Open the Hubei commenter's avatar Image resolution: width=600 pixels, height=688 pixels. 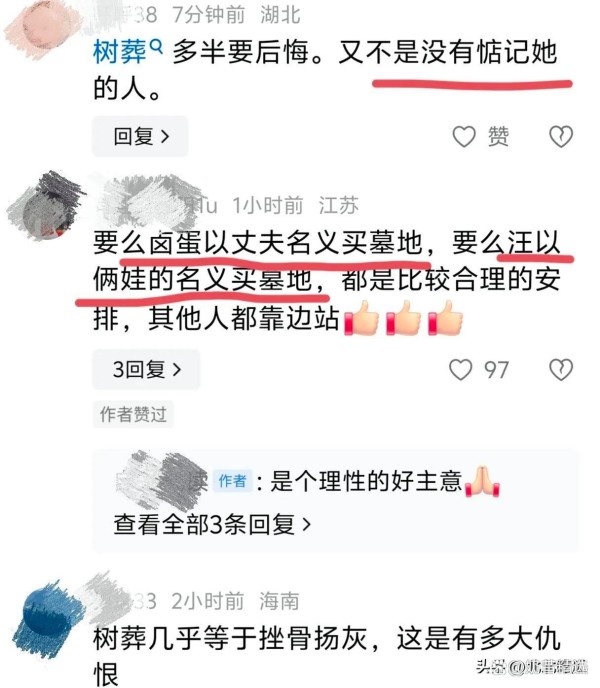[x=44, y=29]
